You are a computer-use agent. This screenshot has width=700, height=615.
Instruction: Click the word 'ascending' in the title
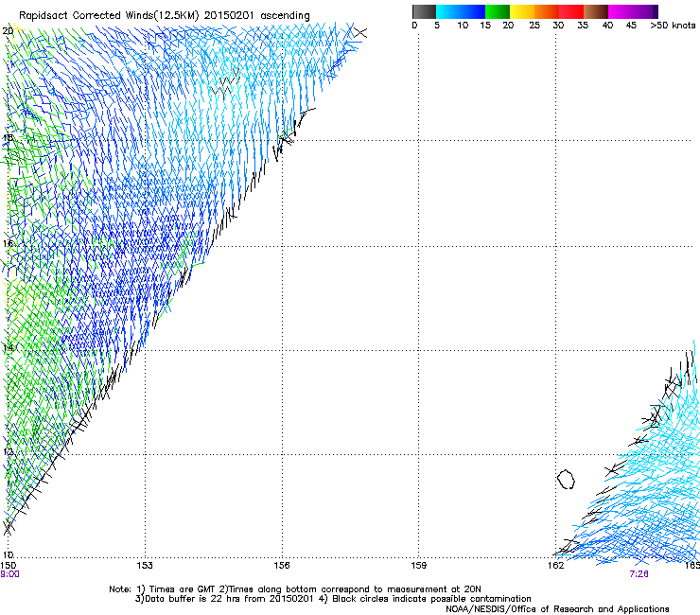pos(285,16)
